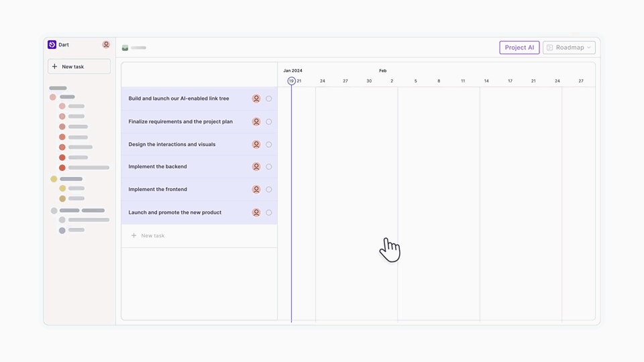
Task: Select 'Build and launch our AI-enabled link tree'
Action: point(178,99)
